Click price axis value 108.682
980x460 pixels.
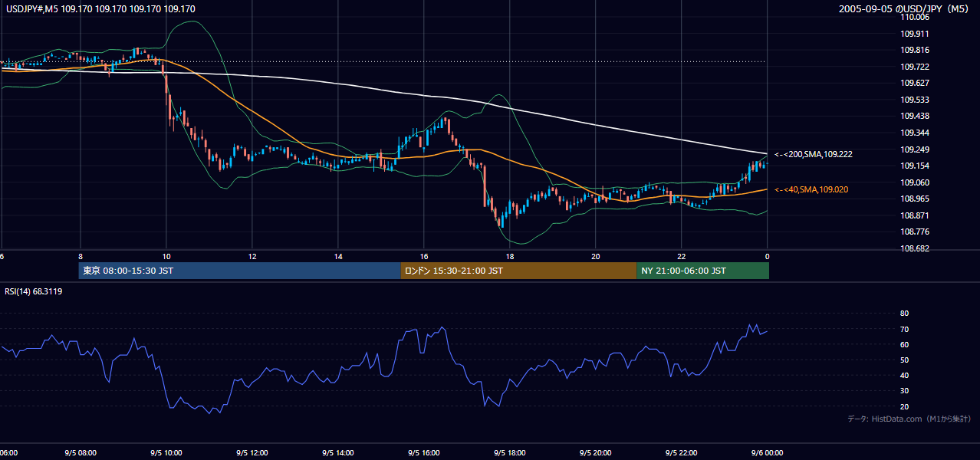pos(914,248)
